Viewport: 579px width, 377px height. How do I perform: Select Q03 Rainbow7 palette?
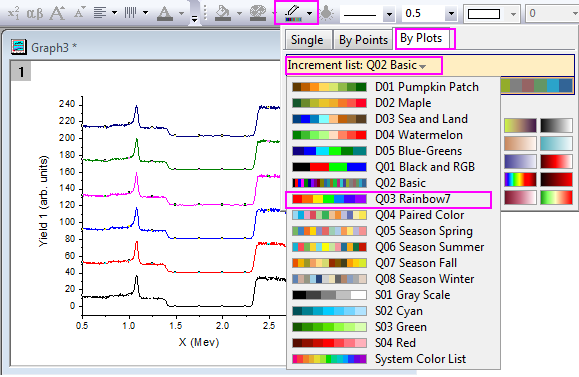(x=393, y=199)
